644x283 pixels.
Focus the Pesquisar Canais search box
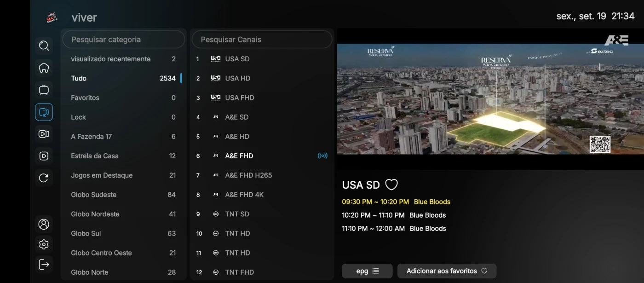[262, 40]
